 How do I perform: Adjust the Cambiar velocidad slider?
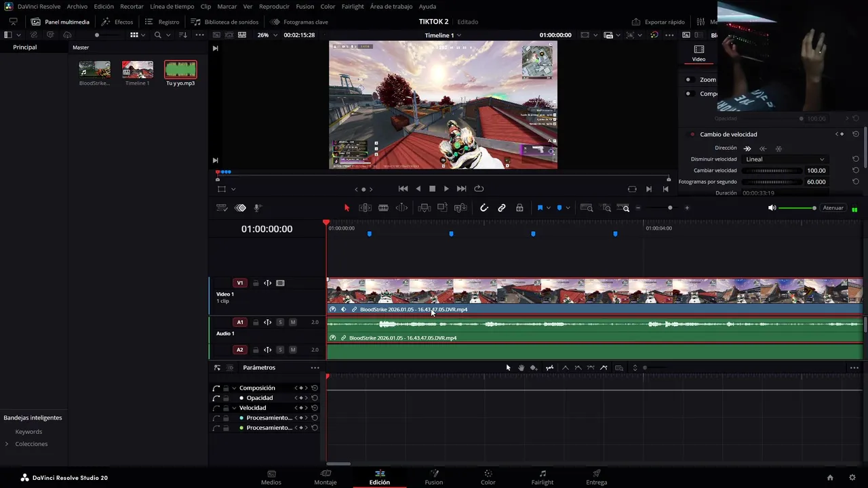click(x=772, y=171)
